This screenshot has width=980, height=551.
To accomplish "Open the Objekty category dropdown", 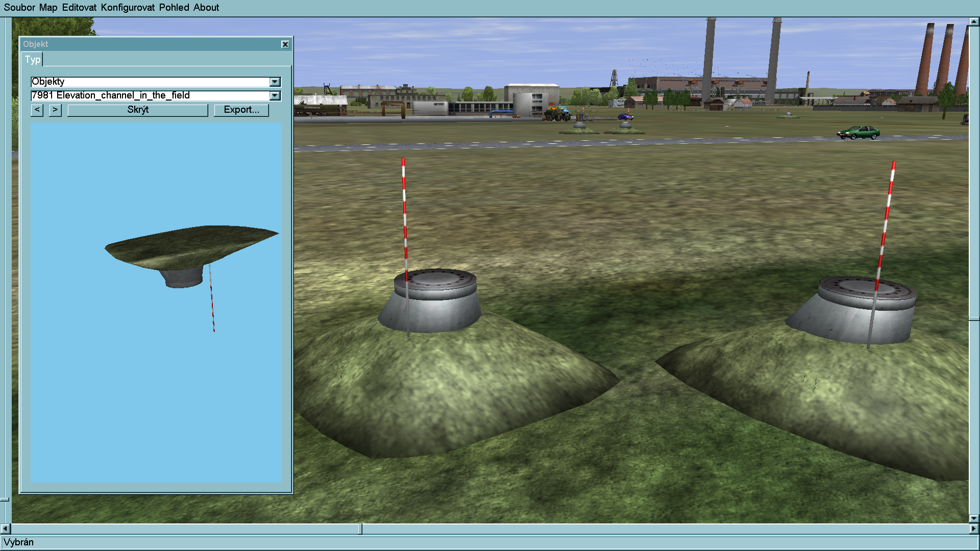I will tap(275, 82).
